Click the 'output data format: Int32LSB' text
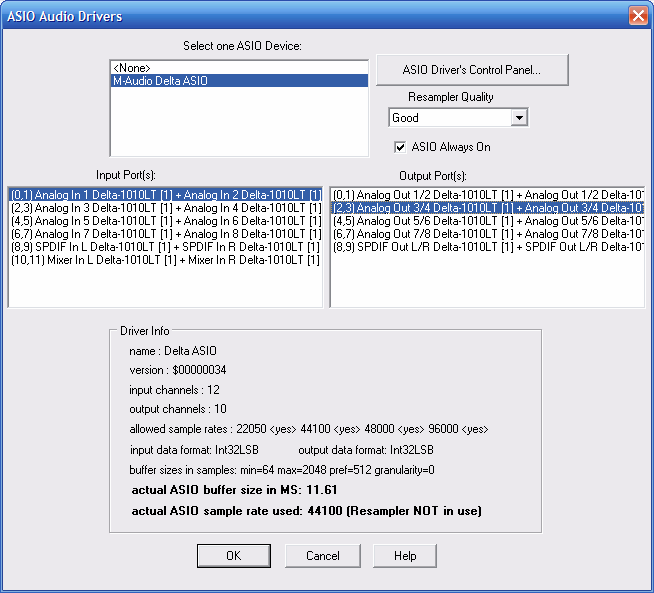 pos(366,450)
